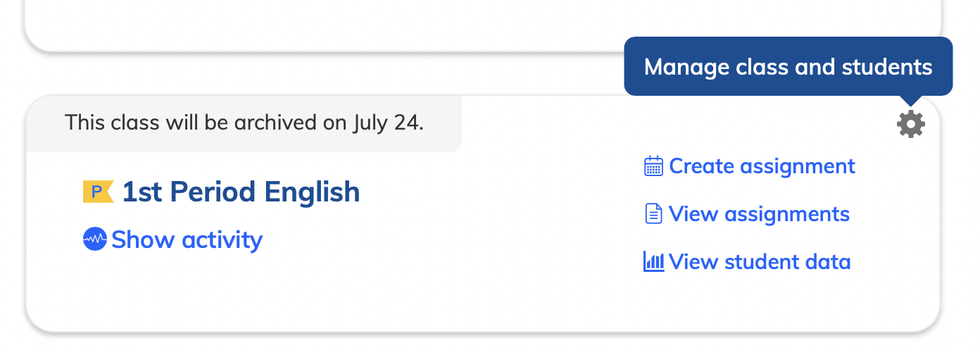
Task: Click the Create assignment link
Action: [x=762, y=166]
